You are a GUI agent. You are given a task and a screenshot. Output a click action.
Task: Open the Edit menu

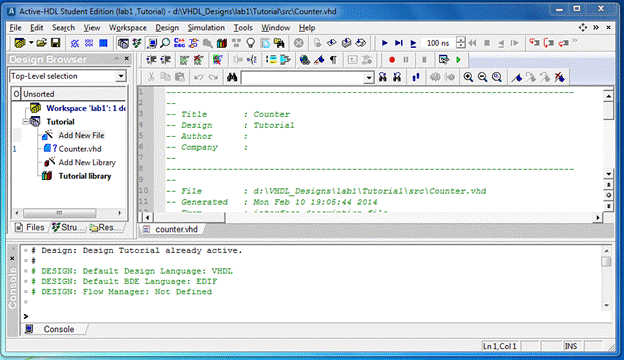(x=36, y=28)
